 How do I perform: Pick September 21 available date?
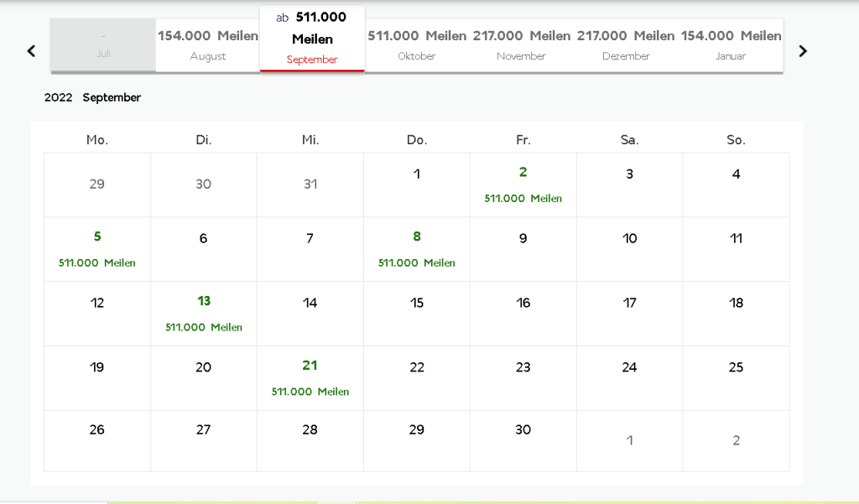click(x=310, y=378)
